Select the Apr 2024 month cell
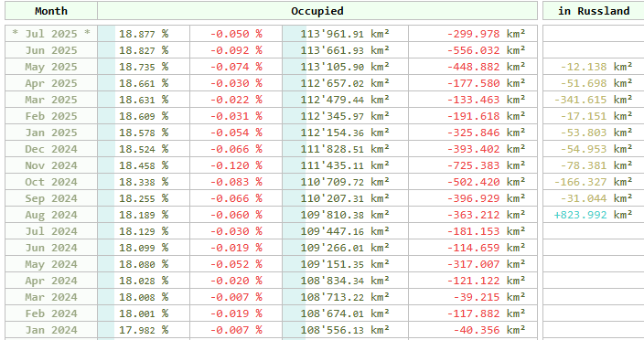Image resolution: width=644 pixels, height=340 pixels. [x=51, y=281]
